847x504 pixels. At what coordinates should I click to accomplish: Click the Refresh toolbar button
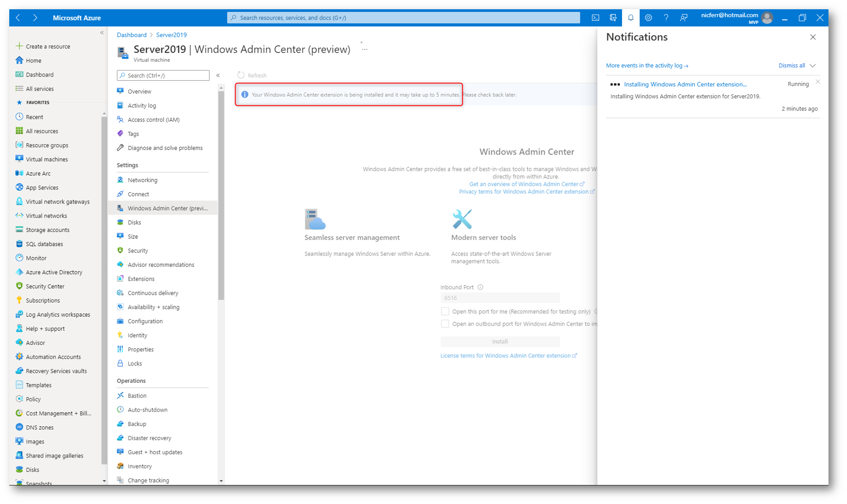[252, 75]
